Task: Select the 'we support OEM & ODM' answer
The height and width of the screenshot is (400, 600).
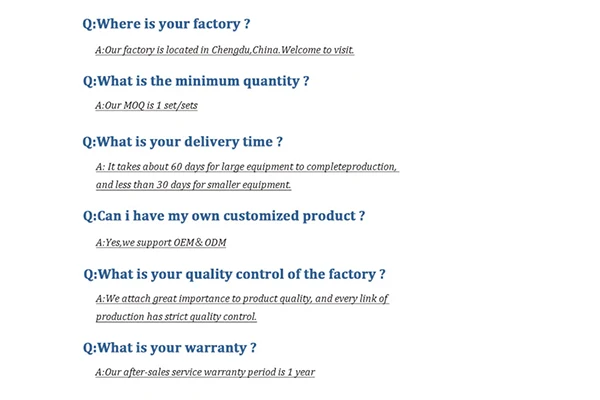Action: 161,242
